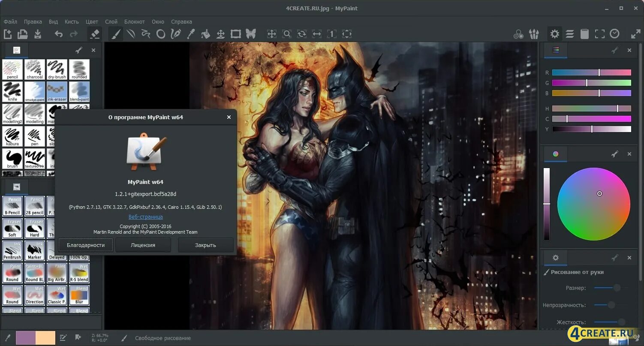644x346 pixels.
Task: Select the B-Pencil brush thumbnail
Action: coord(12,206)
